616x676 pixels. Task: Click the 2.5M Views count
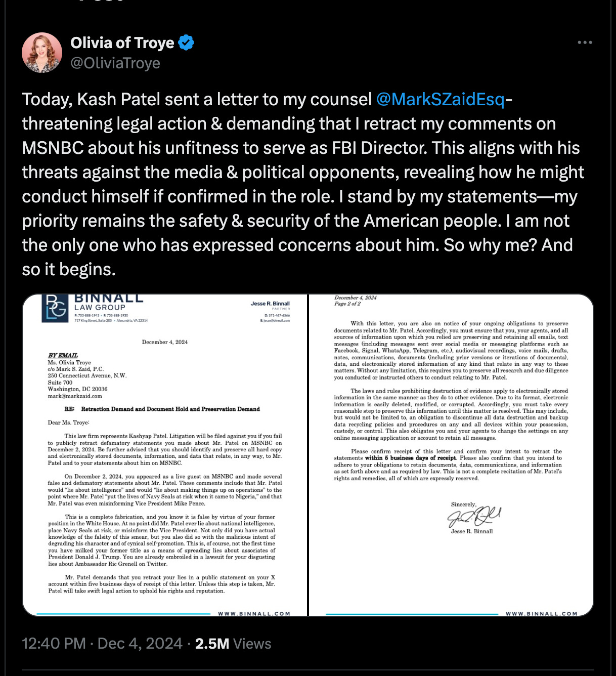[233, 644]
